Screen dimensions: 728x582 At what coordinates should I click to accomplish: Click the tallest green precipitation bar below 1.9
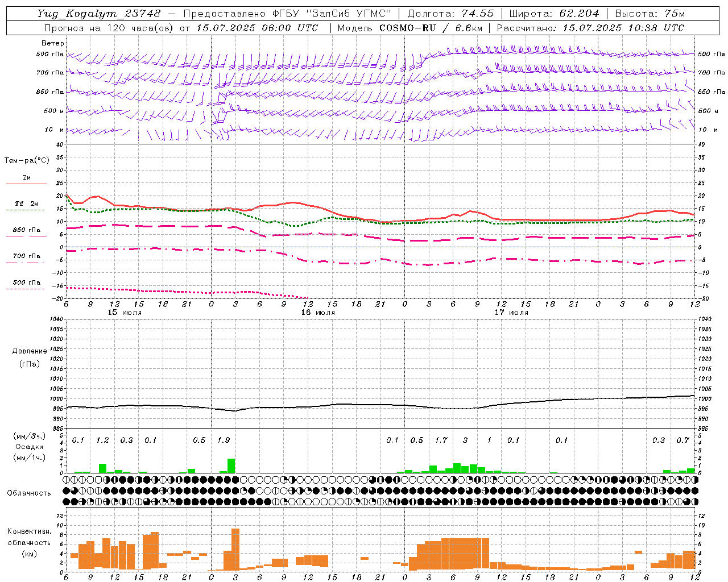(x=231, y=465)
